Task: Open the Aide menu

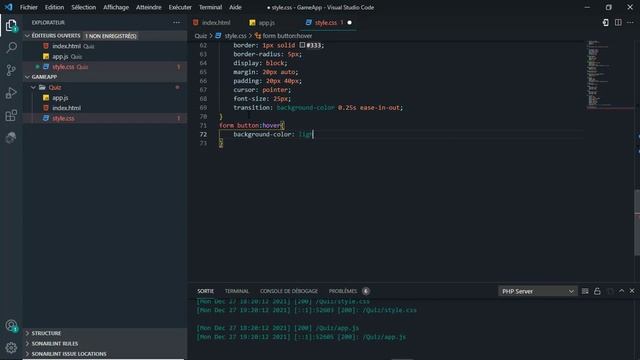Action: [x=235, y=7]
